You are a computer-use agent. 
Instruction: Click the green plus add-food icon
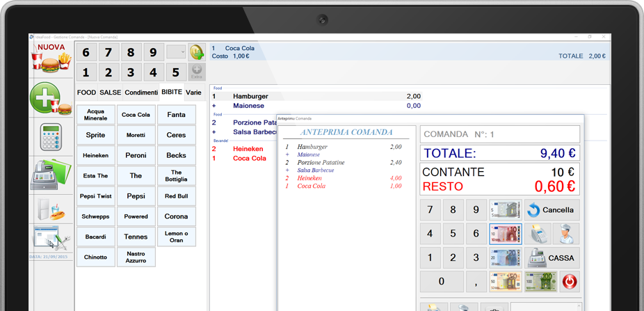tap(50, 98)
